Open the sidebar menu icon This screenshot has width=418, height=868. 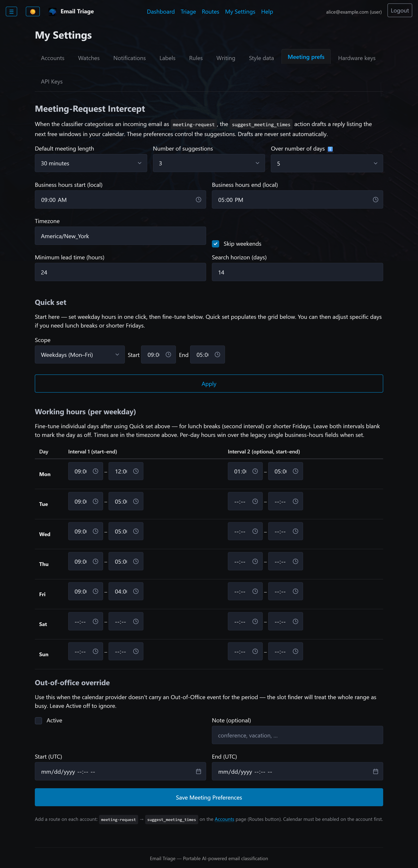(x=11, y=11)
